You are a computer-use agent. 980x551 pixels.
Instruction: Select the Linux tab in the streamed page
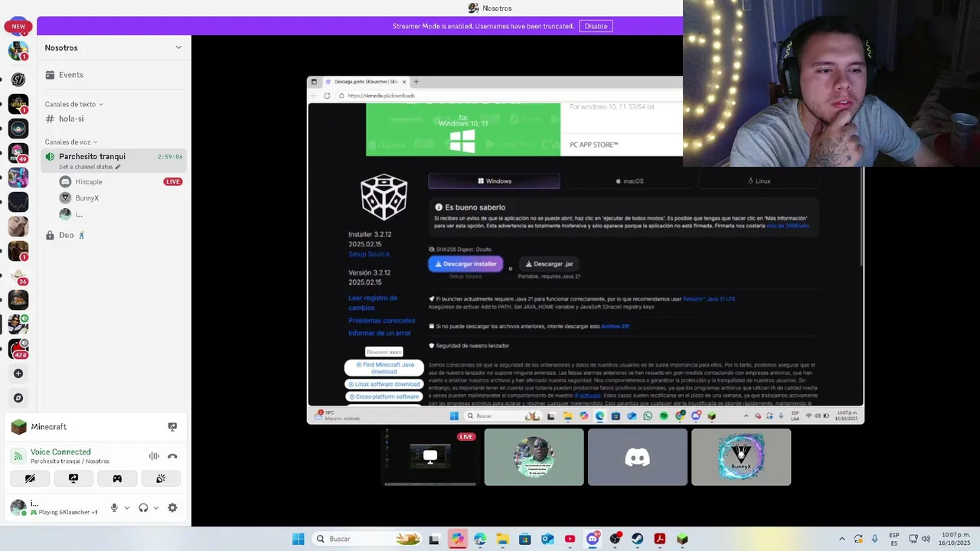(759, 181)
